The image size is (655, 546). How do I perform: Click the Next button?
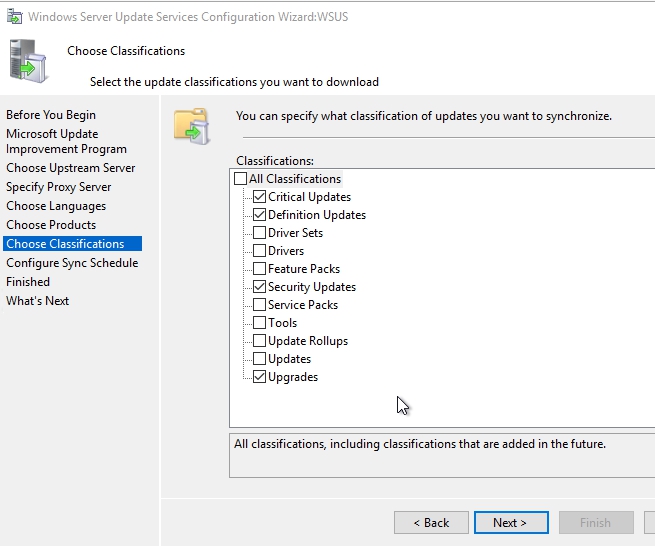(510, 522)
